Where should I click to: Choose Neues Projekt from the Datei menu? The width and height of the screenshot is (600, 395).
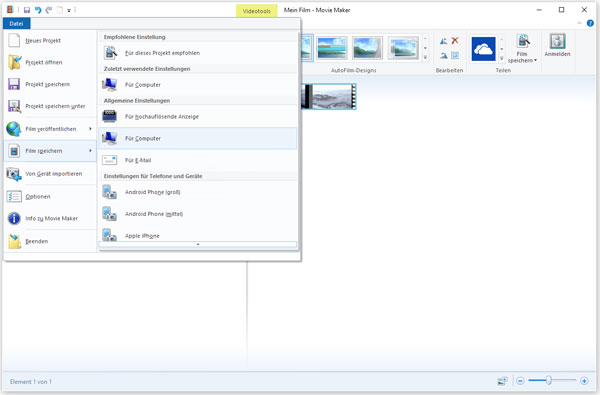coord(50,41)
